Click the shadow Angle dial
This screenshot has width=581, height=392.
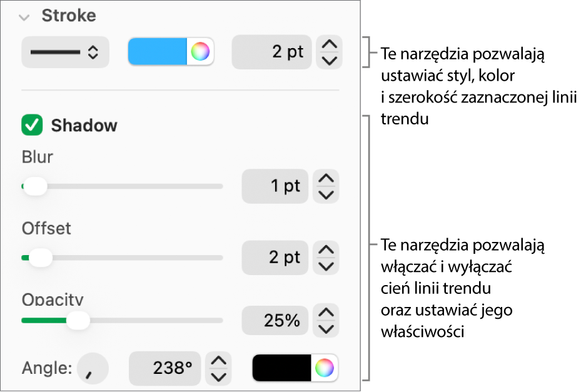pos(93,368)
